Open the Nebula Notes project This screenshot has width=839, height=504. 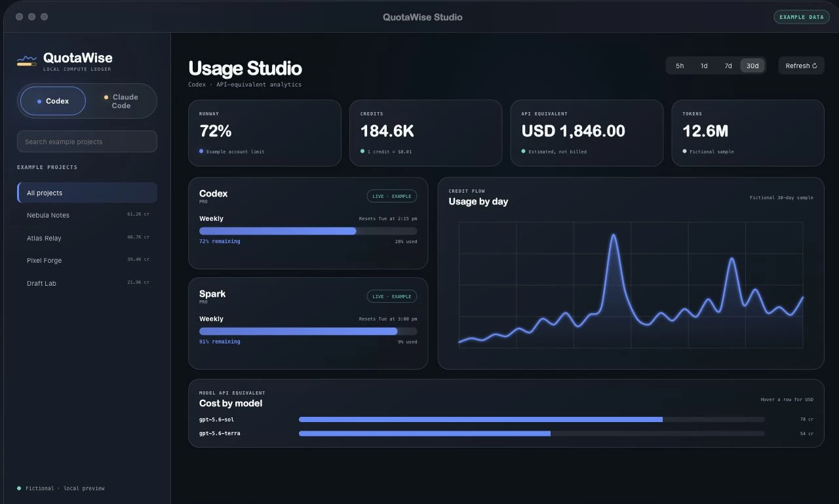click(87, 215)
